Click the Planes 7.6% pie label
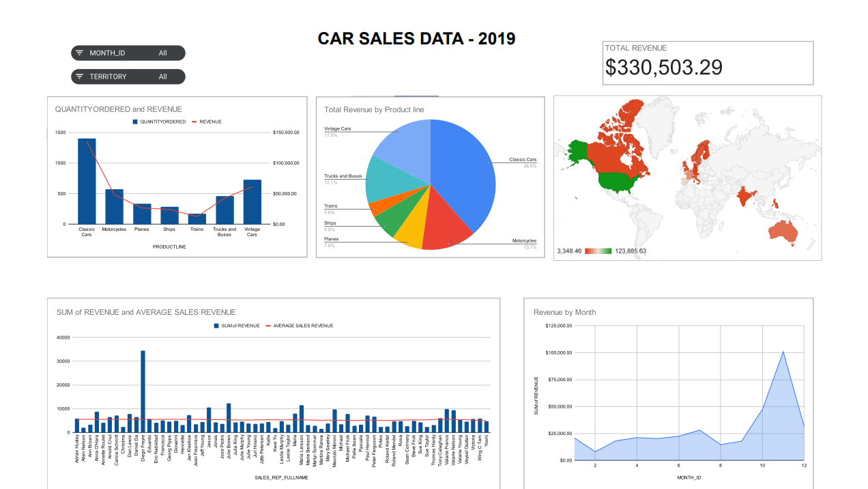This screenshot has height=489, width=868. click(331, 242)
